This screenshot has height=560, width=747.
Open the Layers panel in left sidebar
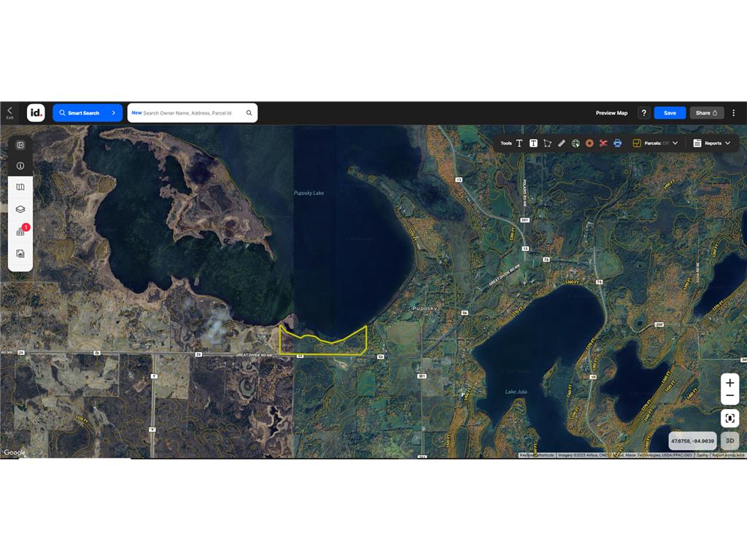click(20, 210)
